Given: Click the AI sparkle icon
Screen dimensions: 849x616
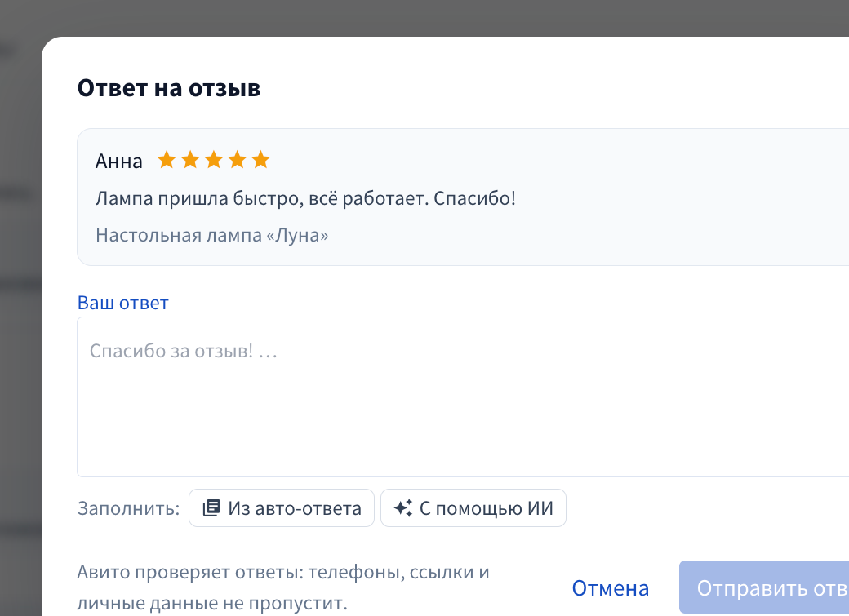Looking at the screenshot, I should click(x=403, y=507).
